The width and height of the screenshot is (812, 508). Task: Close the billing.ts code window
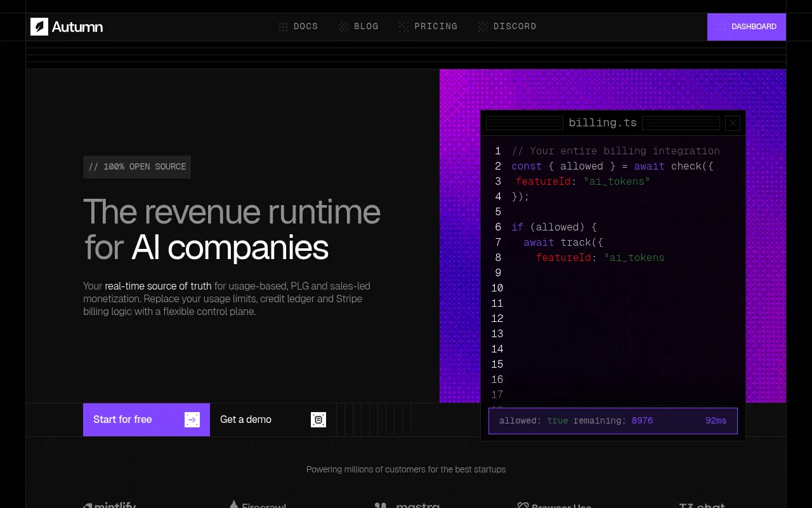(x=733, y=123)
